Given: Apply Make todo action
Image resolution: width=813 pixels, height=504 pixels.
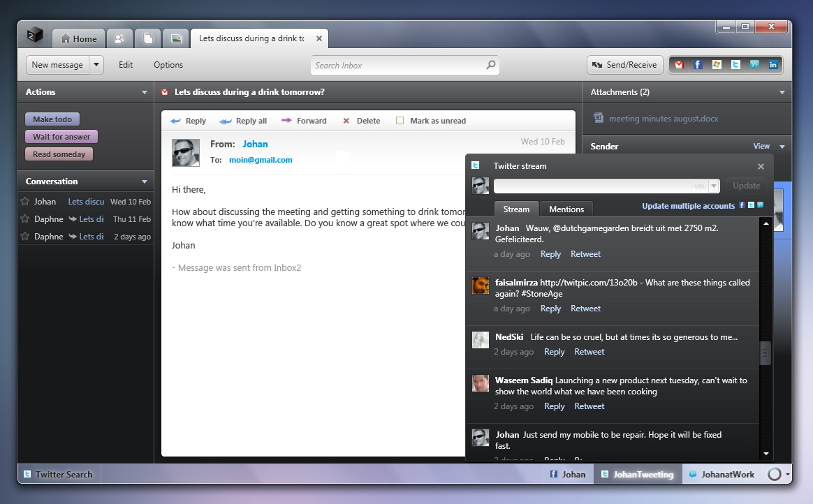Looking at the screenshot, I should tap(52, 119).
